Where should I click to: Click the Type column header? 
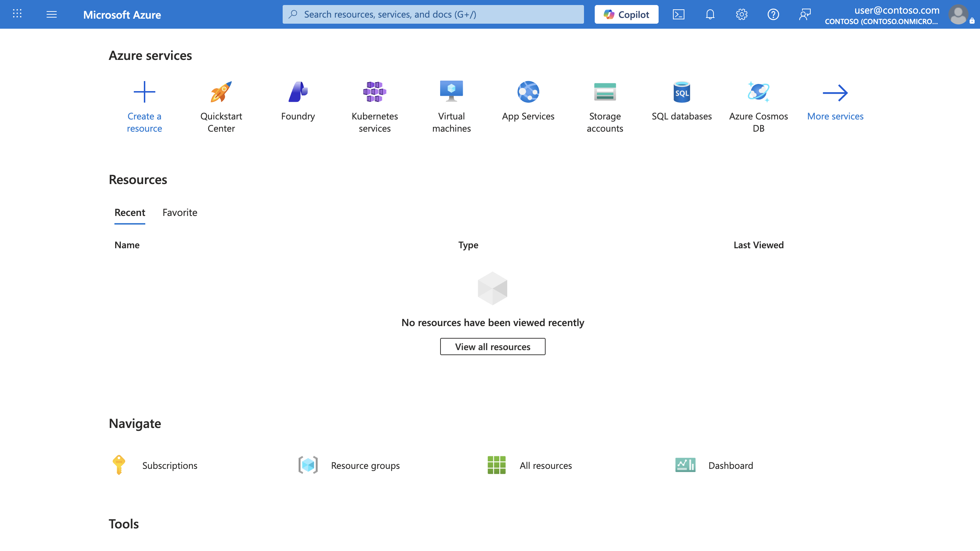468,245
